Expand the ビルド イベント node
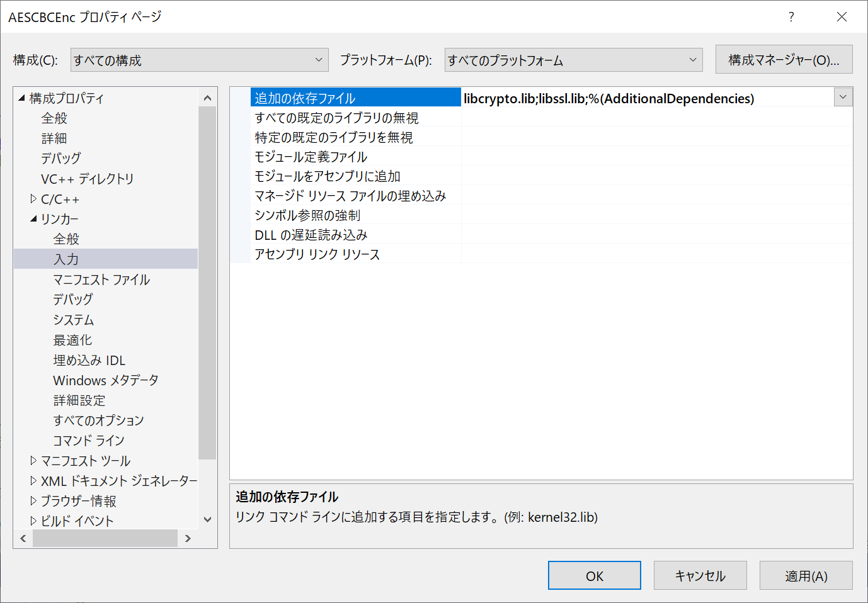868x603 pixels. [x=33, y=521]
